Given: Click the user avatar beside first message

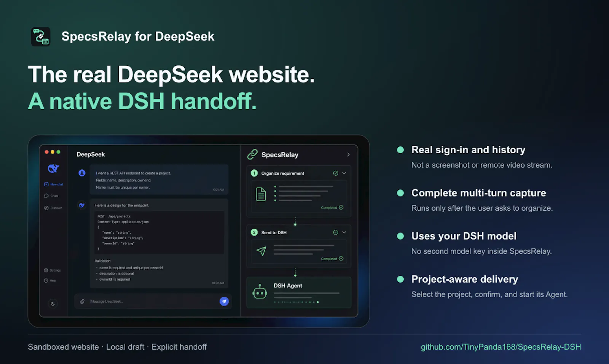Looking at the screenshot, I should tap(82, 173).
